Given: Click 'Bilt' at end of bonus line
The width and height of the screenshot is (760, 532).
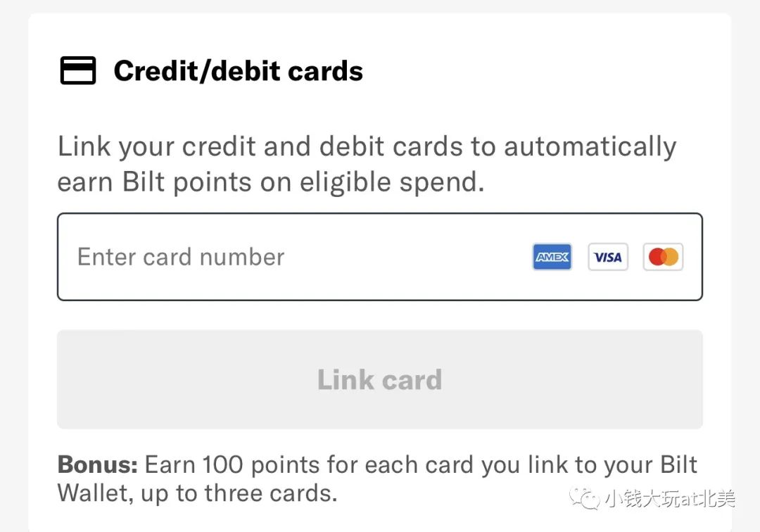Looking at the screenshot, I should pos(678,464).
